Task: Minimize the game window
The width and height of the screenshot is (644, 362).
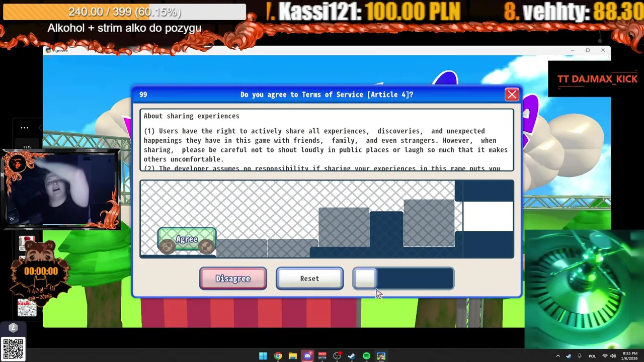Action: [x=572, y=50]
